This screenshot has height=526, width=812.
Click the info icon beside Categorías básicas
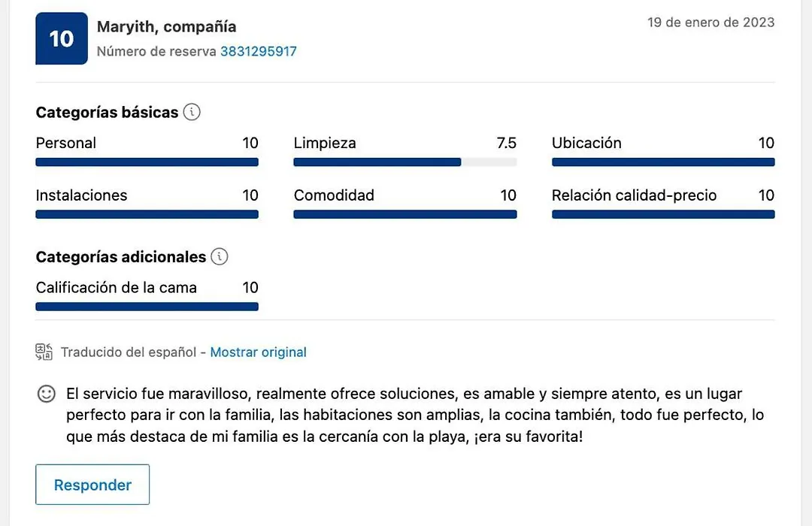(192, 112)
